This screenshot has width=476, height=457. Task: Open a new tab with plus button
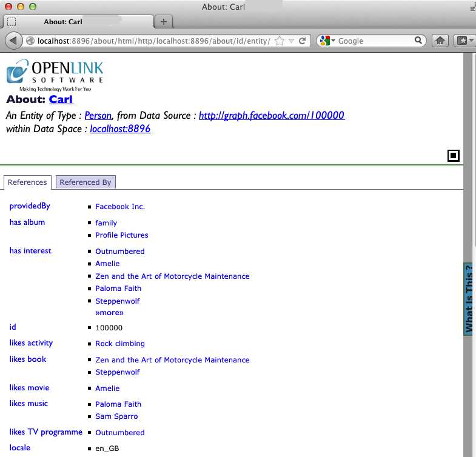[163, 22]
